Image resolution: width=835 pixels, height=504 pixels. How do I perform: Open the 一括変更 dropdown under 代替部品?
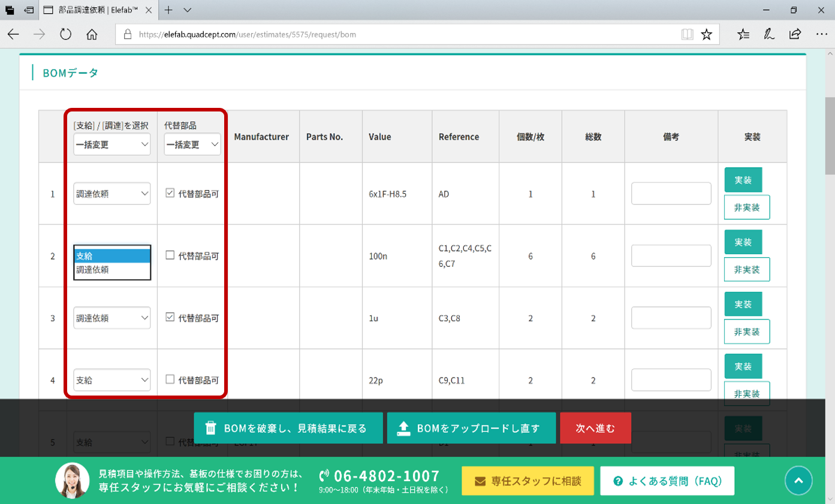point(192,144)
